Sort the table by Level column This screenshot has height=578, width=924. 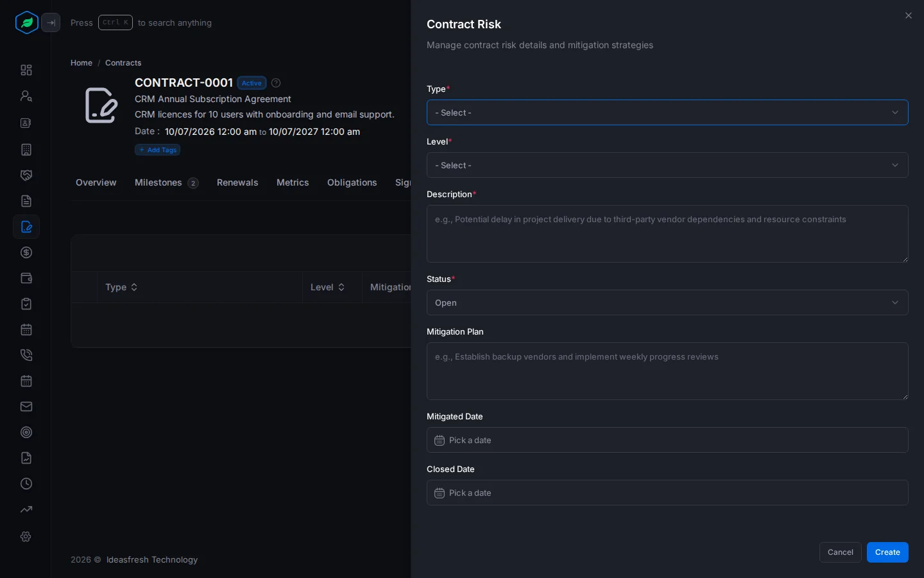tap(328, 287)
